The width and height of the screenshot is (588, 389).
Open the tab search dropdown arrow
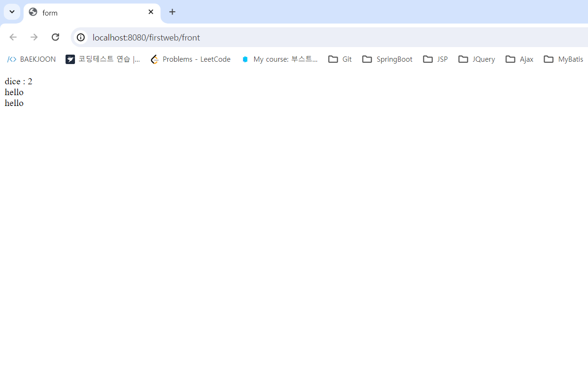(x=12, y=12)
